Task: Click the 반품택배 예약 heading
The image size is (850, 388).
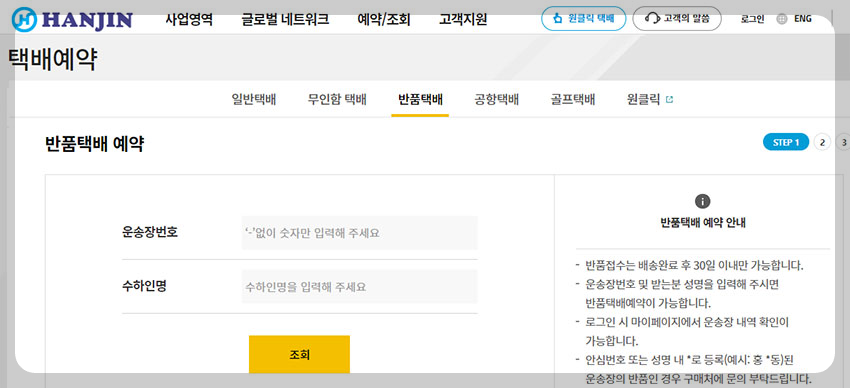Action: click(95, 144)
